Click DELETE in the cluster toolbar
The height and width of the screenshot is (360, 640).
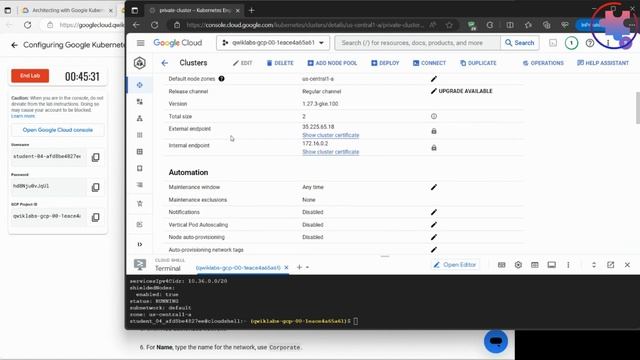[280, 63]
